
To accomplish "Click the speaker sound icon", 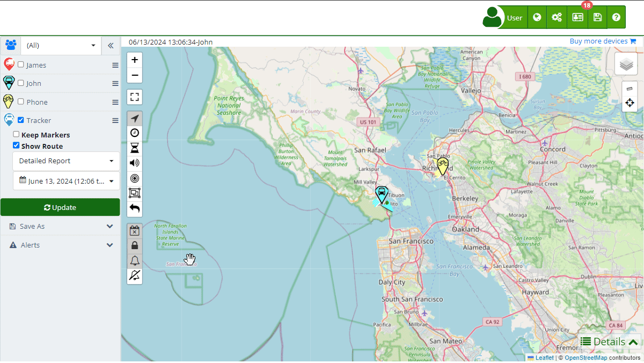I will [135, 163].
